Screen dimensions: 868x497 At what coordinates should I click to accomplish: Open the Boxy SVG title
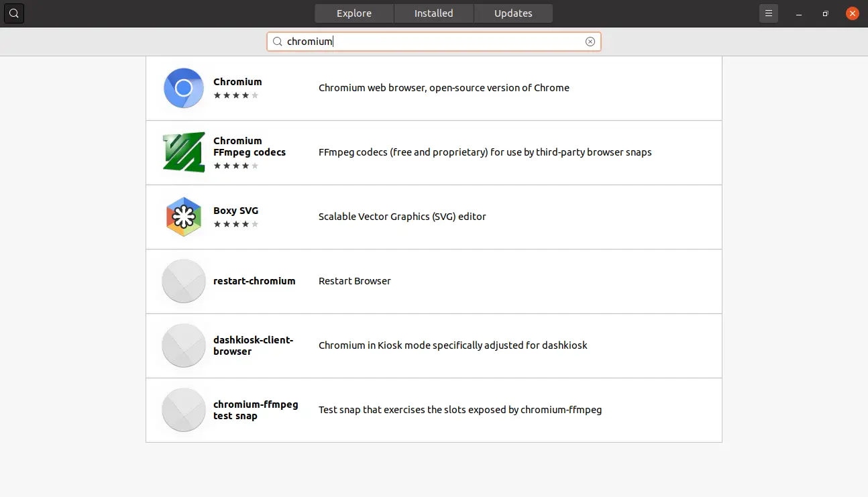(235, 211)
